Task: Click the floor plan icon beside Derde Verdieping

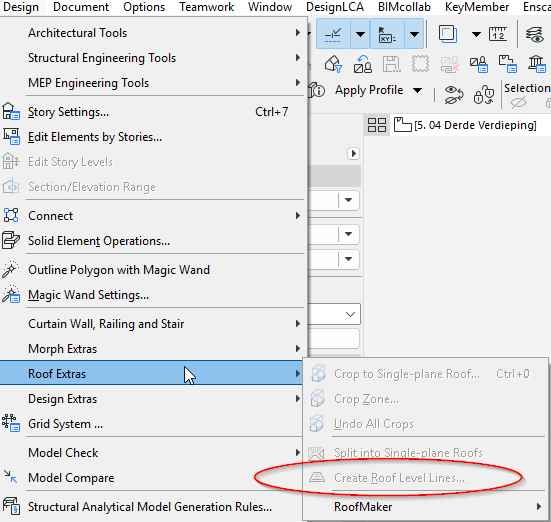Action: pyautogui.click(x=402, y=125)
